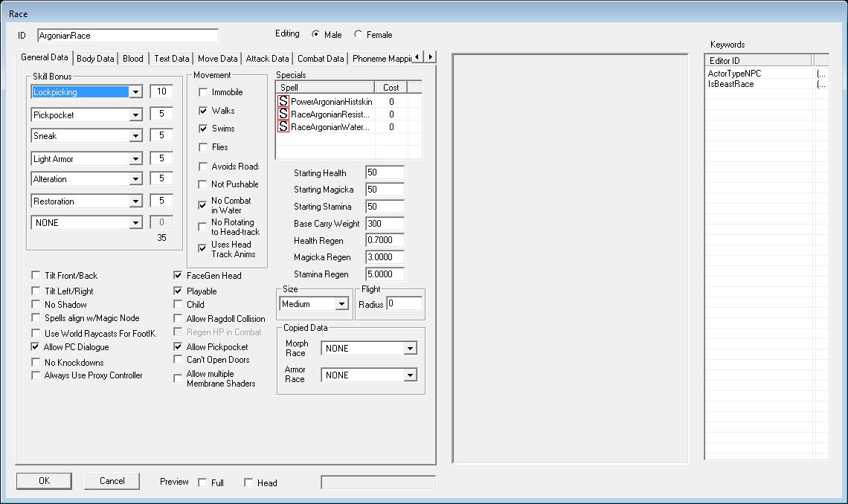Enable the Flies checkbox

pyautogui.click(x=203, y=147)
